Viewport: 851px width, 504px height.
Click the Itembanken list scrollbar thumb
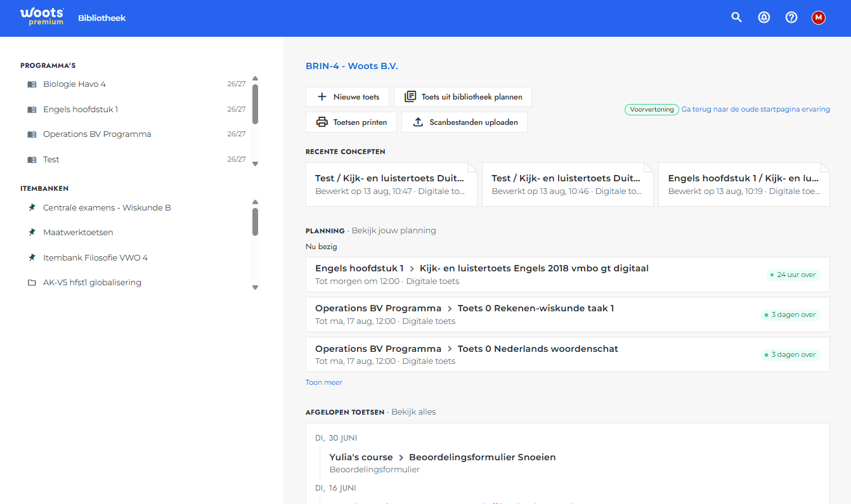(x=255, y=222)
